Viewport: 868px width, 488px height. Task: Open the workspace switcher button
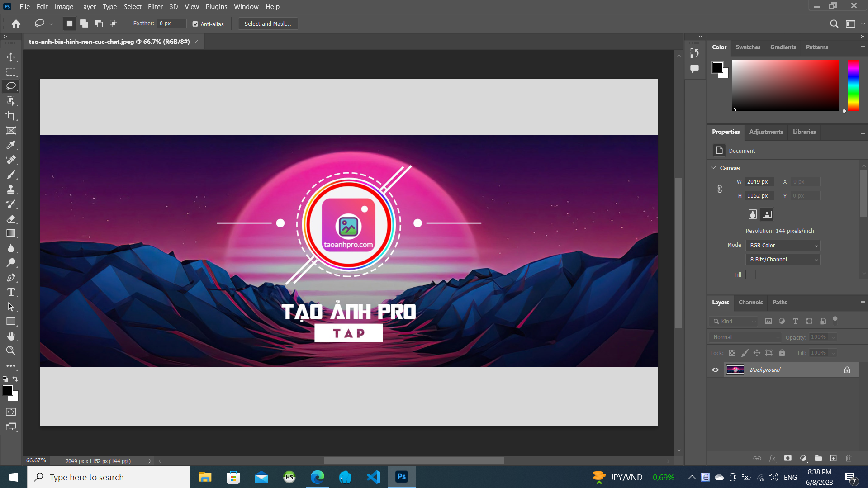point(851,24)
